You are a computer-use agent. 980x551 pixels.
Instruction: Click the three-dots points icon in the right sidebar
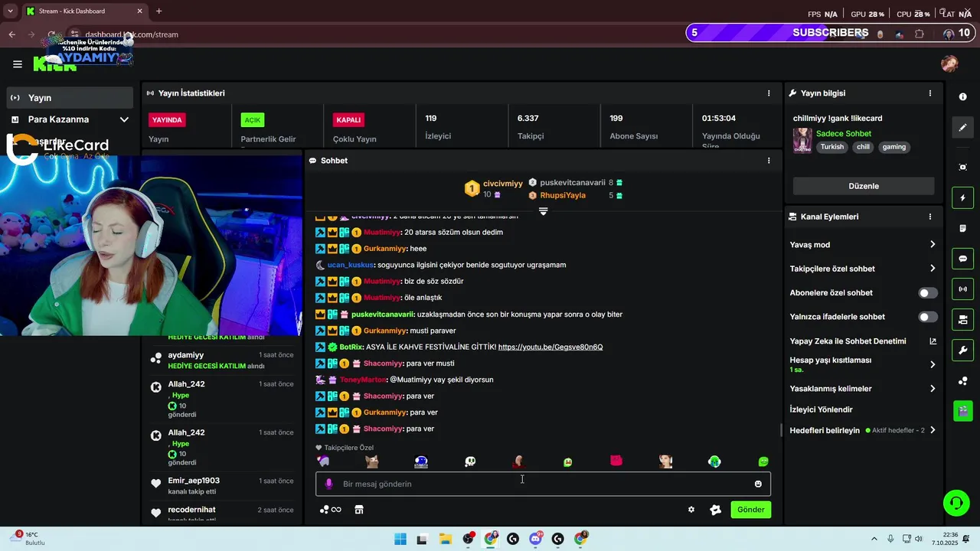[962, 381]
